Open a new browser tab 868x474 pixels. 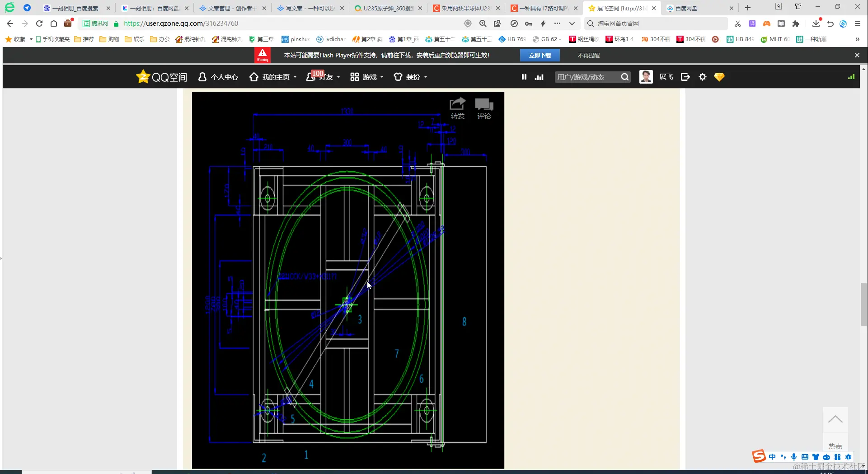coord(748,8)
